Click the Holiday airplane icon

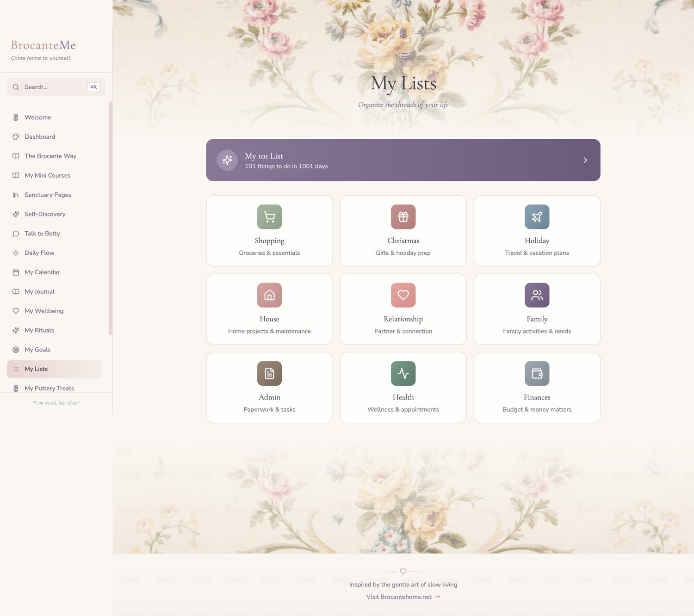coord(537,217)
